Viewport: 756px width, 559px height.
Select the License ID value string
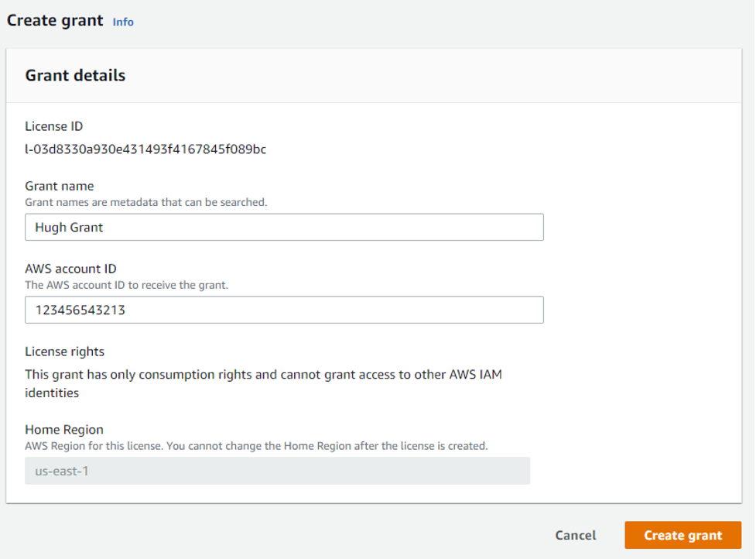[x=145, y=149]
